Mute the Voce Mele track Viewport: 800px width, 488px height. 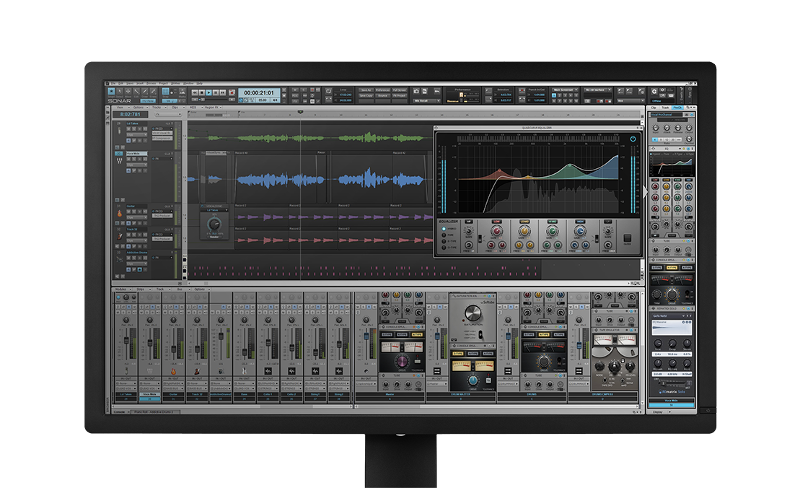[129, 159]
